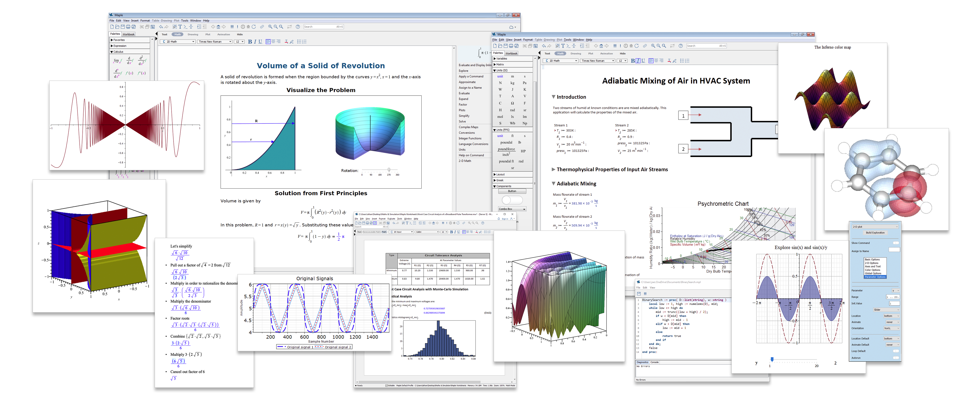This screenshot has height=410, width=980.
Task: Toggle the Show Command switch
Action: 895,243
